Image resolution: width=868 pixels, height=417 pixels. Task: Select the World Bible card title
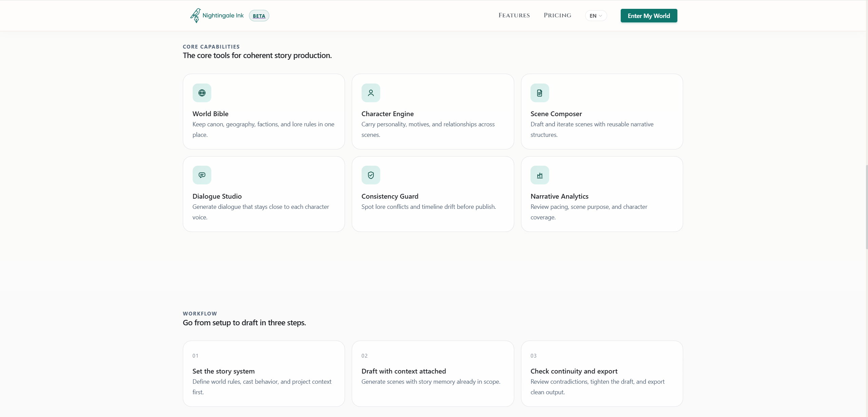[x=210, y=114]
